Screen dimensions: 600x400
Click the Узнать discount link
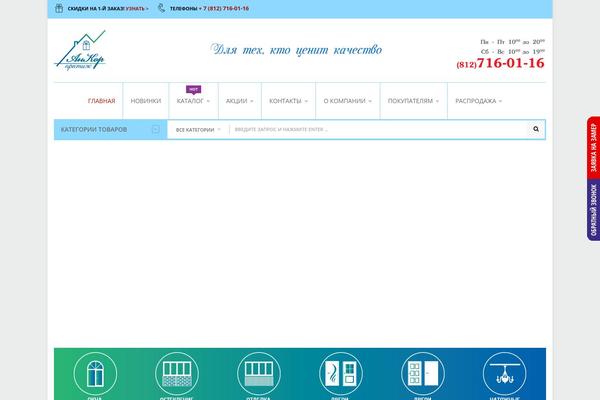(x=137, y=8)
